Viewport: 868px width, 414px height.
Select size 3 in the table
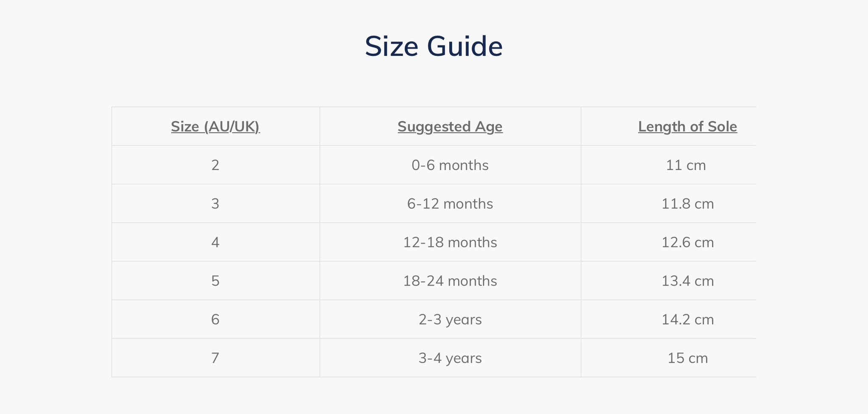tap(215, 204)
